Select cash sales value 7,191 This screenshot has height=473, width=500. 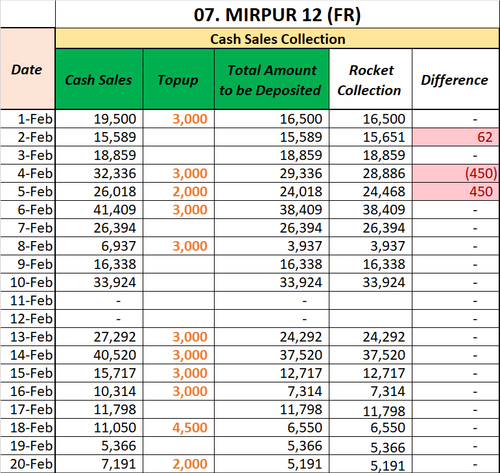99,464
